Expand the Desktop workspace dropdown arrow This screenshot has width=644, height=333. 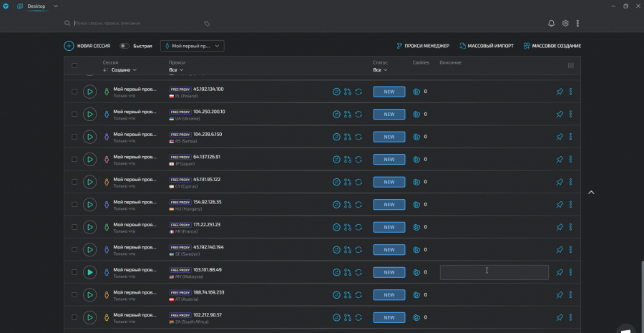pos(56,6)
